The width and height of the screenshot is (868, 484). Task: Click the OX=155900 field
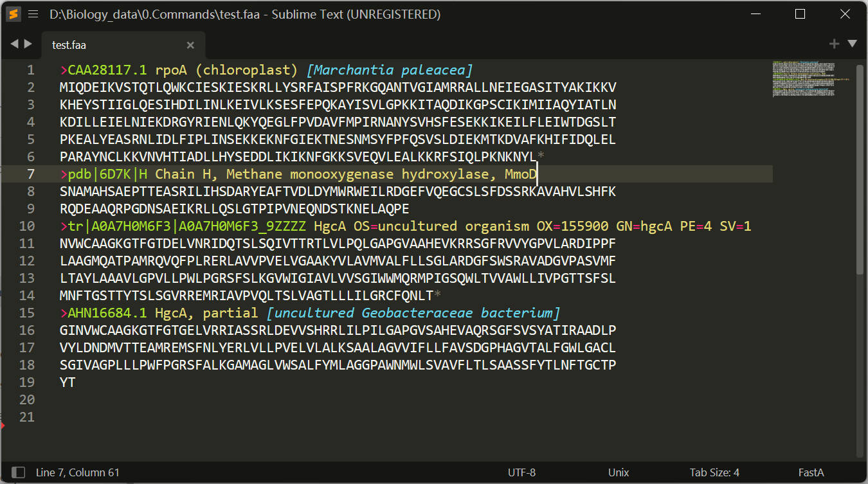point(572,226)
